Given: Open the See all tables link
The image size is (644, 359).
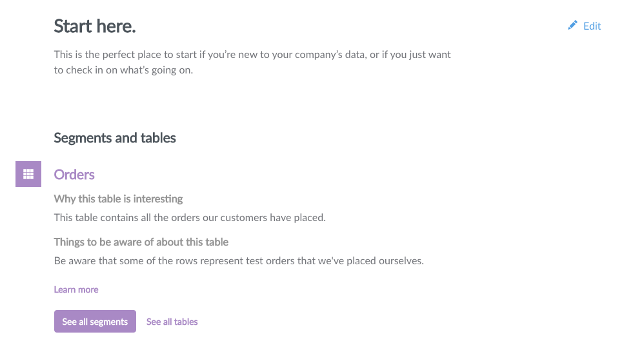Looking at the screenshot, I should [172, 322].
